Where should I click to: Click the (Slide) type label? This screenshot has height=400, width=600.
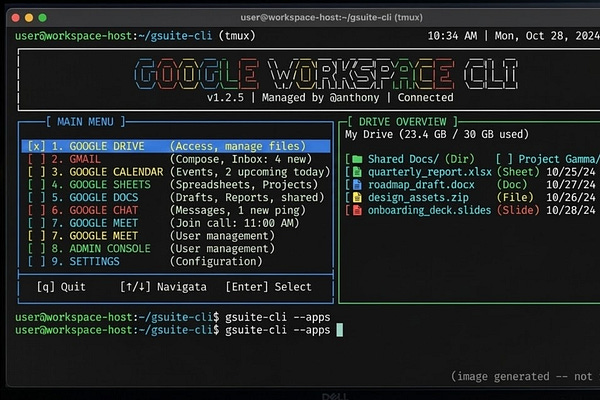[518, 211]
